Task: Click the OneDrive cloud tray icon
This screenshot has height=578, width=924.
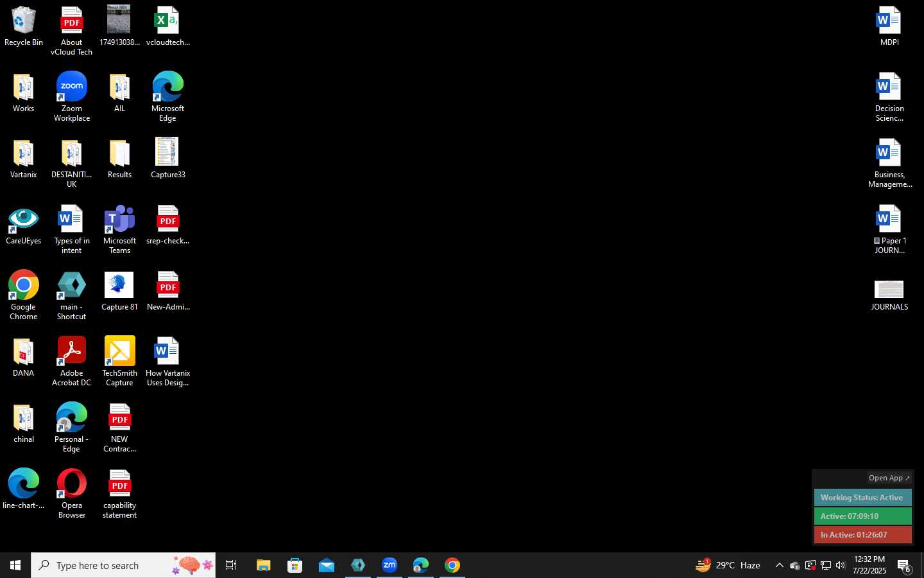Action: tap(794, 565)
